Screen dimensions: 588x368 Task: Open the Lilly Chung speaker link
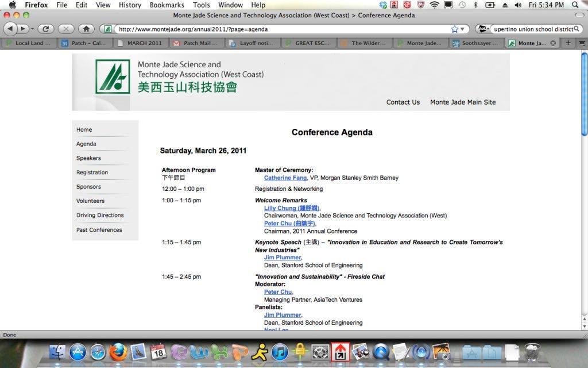(292, 208)
